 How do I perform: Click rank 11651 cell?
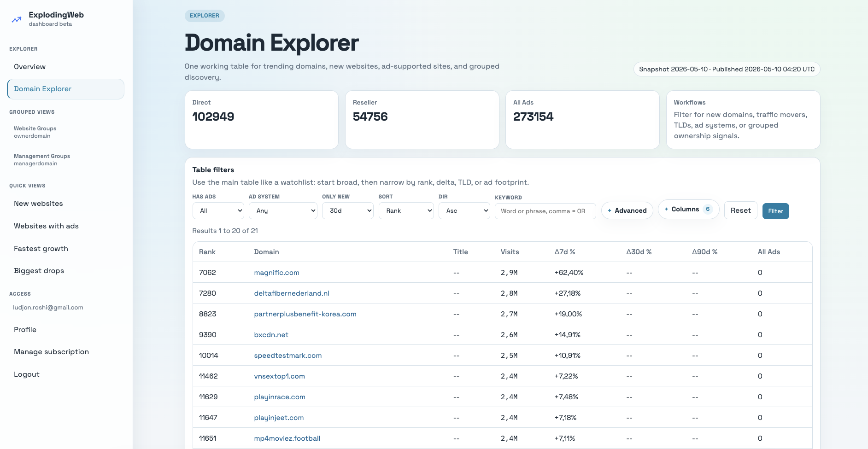[x=208, y=438]
